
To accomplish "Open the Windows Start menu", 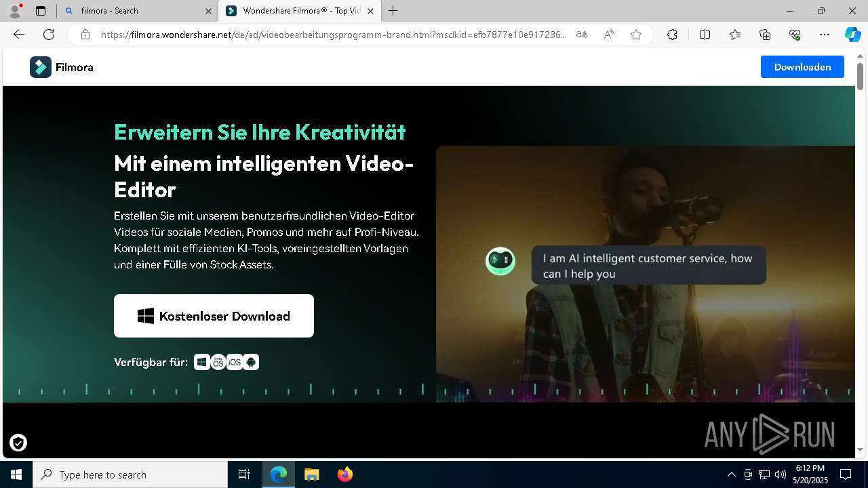I will click(x=16, y=474).
